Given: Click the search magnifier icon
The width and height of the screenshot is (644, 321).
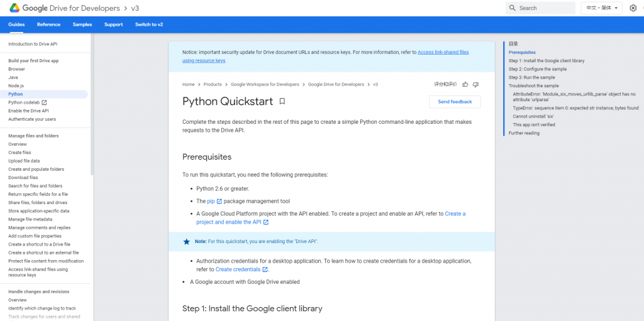Looking at the screenshot, I should (513, 8).
